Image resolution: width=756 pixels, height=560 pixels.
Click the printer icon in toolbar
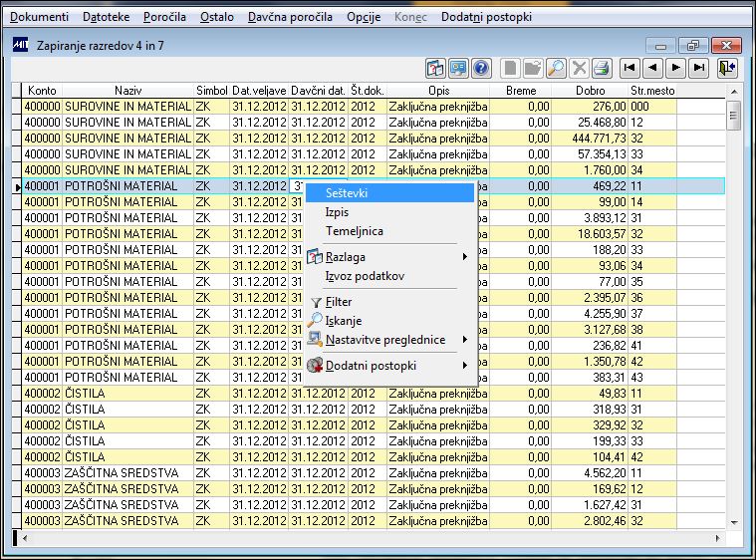[x=603, y=69]
